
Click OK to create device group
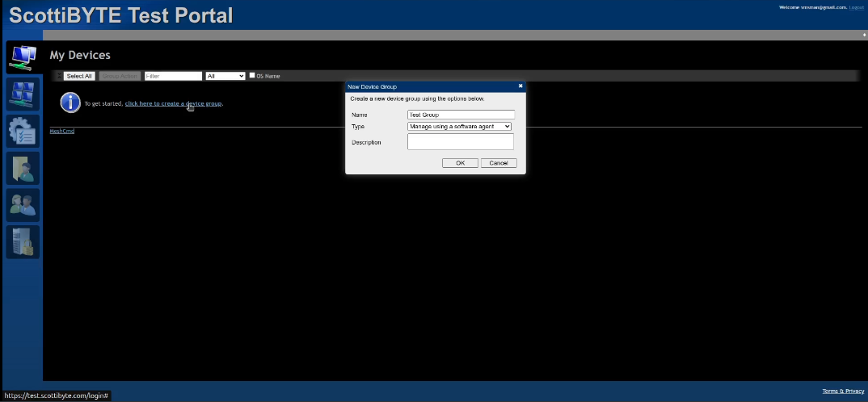(x=460, y=163)
